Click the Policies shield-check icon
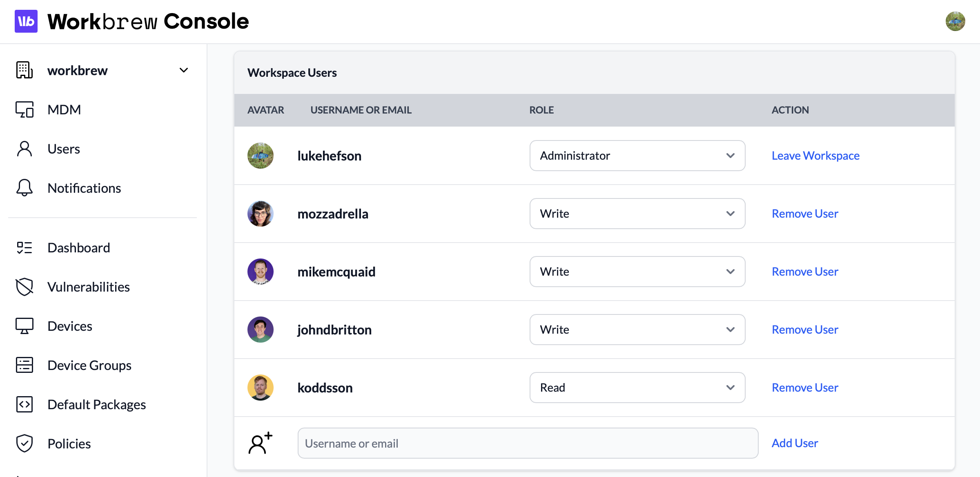This screenshot has width=980, height=477. pyautogui.click(x=24, y=444)
